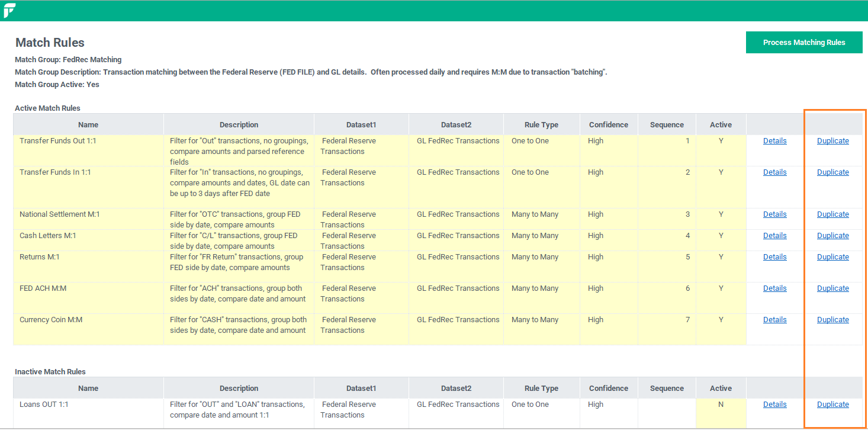Click the Active rules Dataset2 column header
The image size is (868, 430).
click(x=456, y=124)
